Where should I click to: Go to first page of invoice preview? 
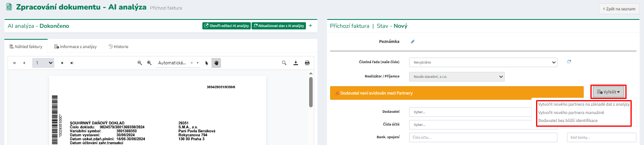coord(14,63)
